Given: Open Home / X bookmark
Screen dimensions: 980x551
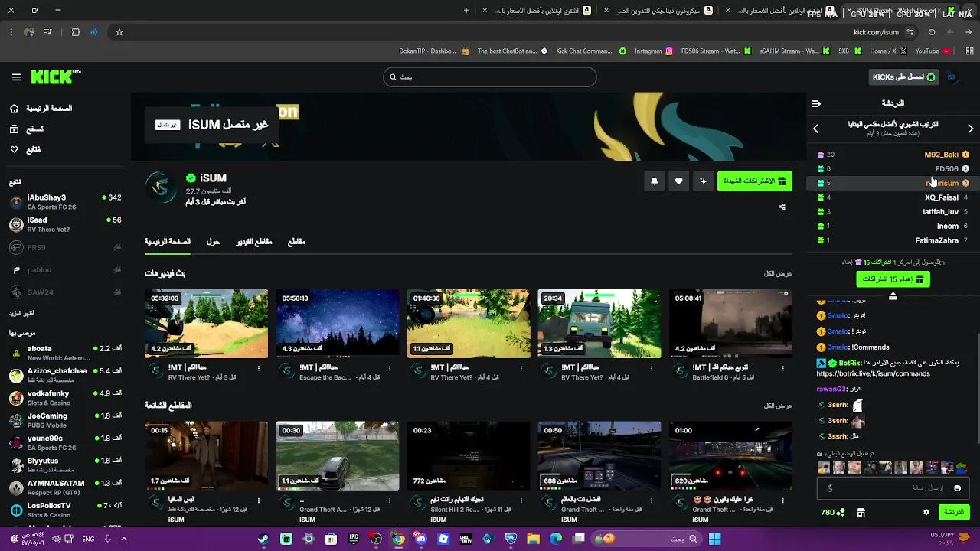Looking at the screenshot, I should point(888,51).
